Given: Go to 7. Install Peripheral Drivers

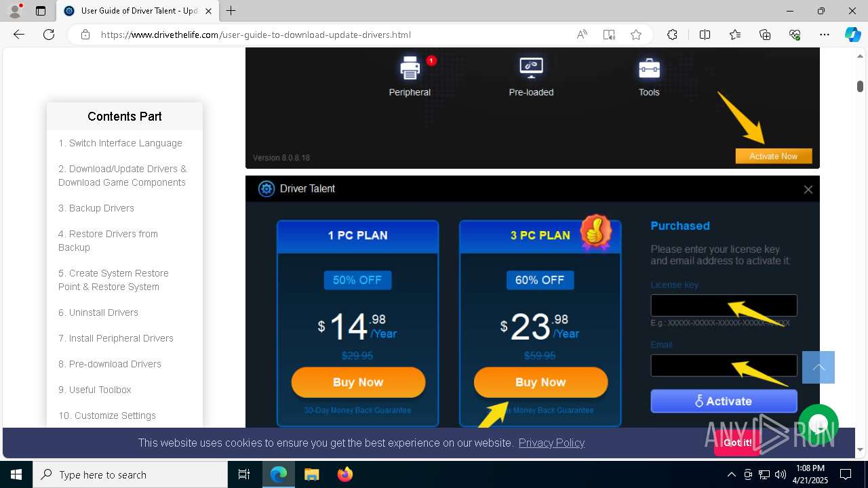Looking at the screenshot, I should tap(116, 338).
